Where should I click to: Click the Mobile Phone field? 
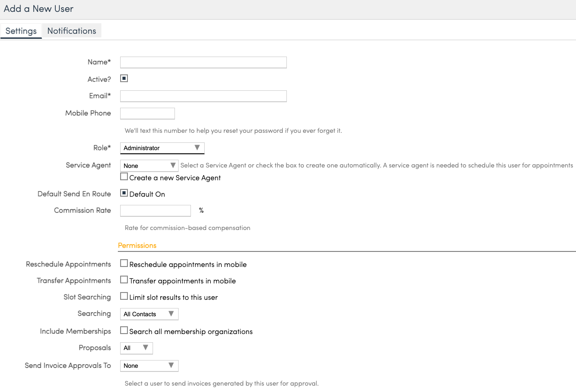click(x=147, y=113)
